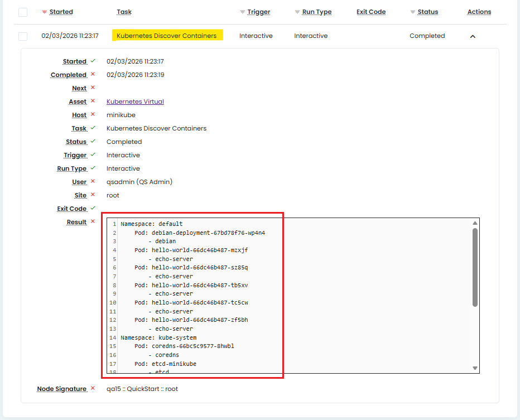Click the highlighted Kubernetes Discover Containers task name

pyautogui.click(x=166, y=36)
